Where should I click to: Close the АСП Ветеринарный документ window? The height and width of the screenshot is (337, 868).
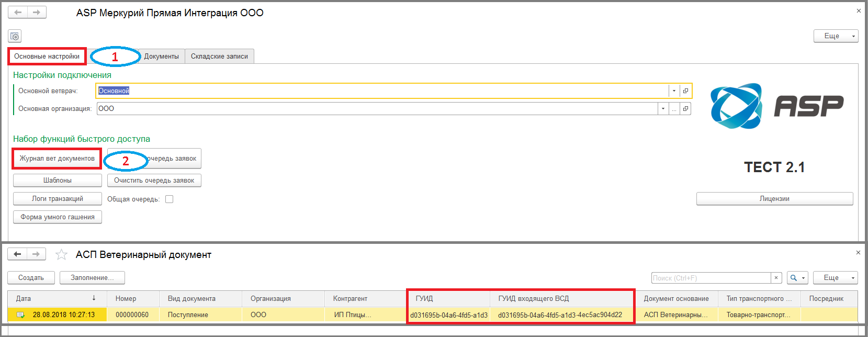858,252
